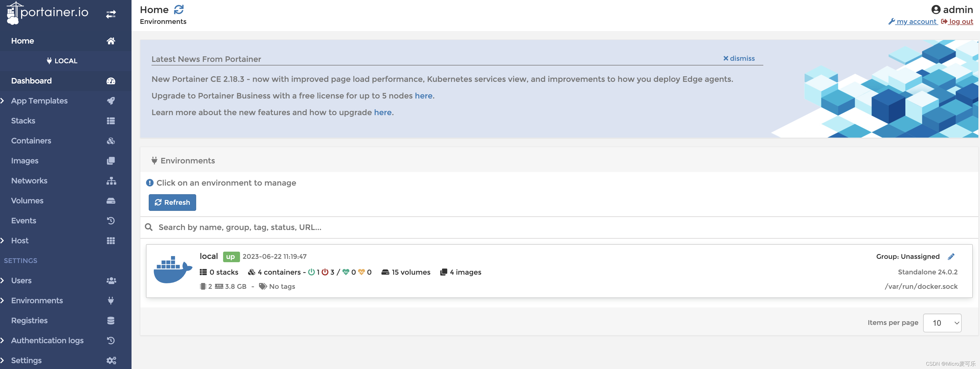Click the LOCAL environment label in sidebar
The height and width of the screenshot is (369, 980).
[62, 61]
